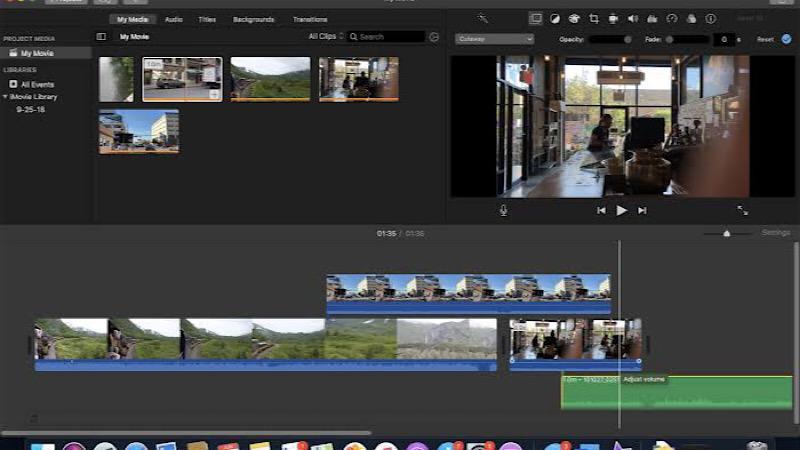The height and width of the screenshot is (450, 800).
Task: Select the 9-25-18 event in sidebar
Action: coord(31,109)
